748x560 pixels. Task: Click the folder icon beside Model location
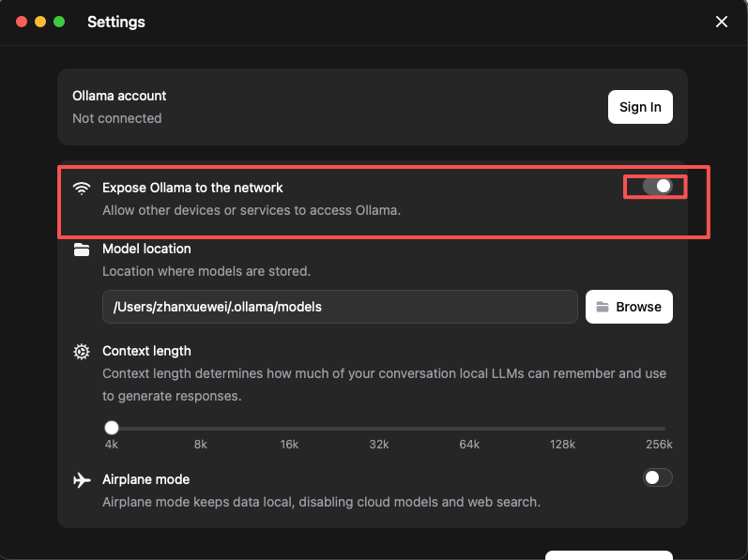[82, 250]
